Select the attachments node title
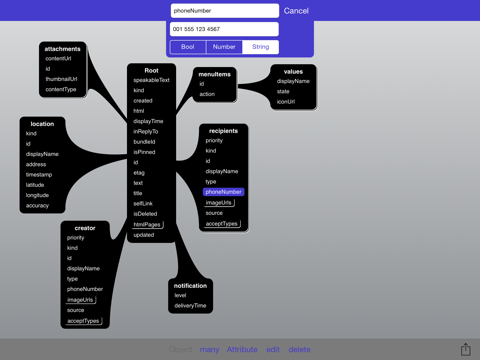This screenshot has height=360, width=480. 63,49
